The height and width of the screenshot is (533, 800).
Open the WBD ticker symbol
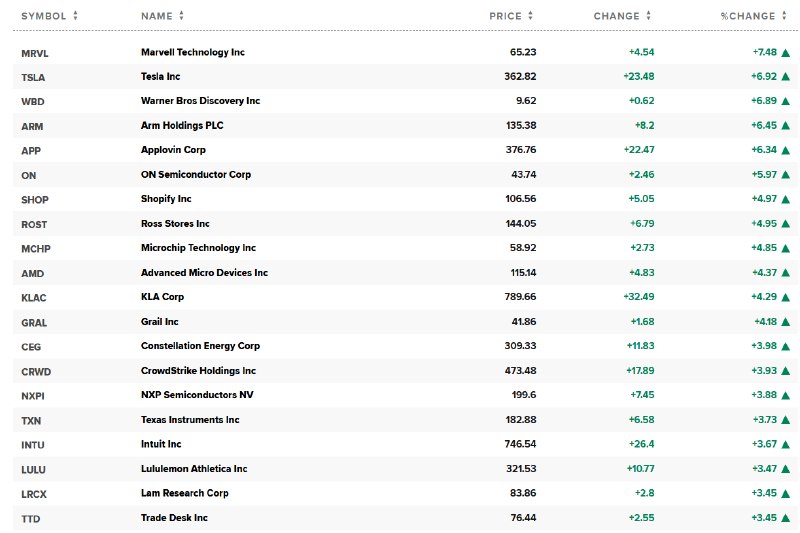[33, 101]
